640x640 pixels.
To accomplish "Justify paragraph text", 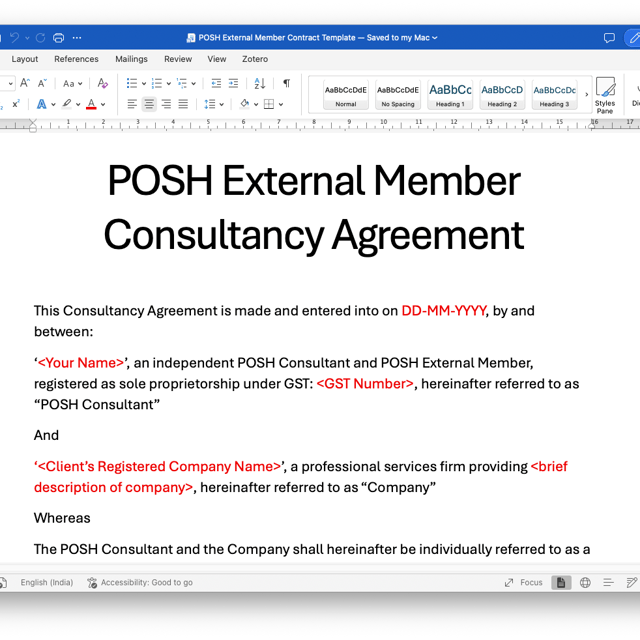I will pos(183,104).
